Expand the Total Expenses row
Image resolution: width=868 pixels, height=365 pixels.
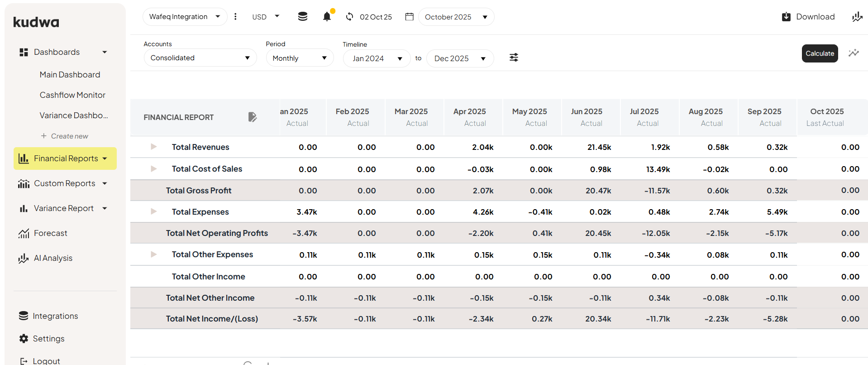(153, 211)
